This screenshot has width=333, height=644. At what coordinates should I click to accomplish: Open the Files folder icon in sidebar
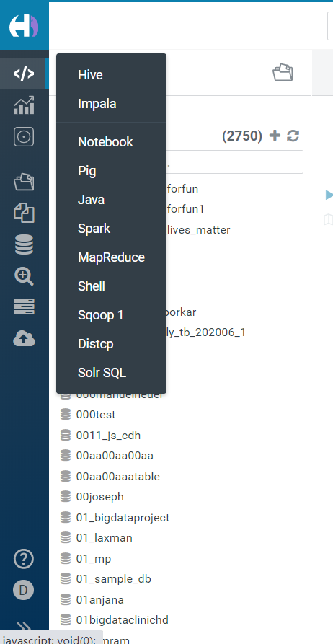coord(24,182)
